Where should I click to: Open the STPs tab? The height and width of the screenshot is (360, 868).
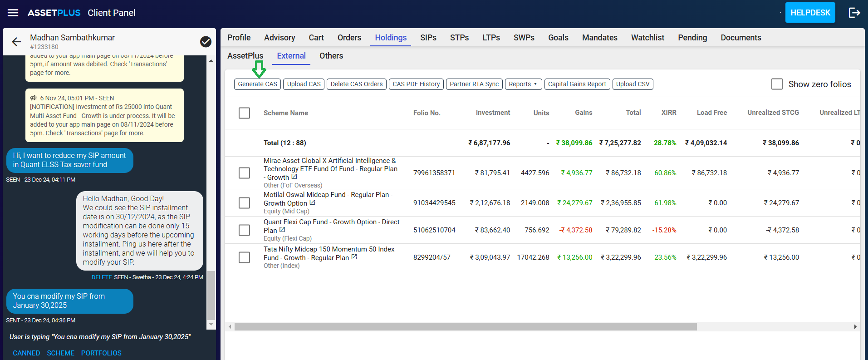(459, 38)
